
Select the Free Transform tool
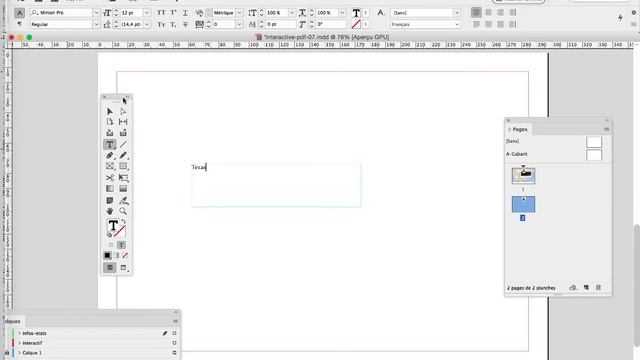[x=123, y=178]
